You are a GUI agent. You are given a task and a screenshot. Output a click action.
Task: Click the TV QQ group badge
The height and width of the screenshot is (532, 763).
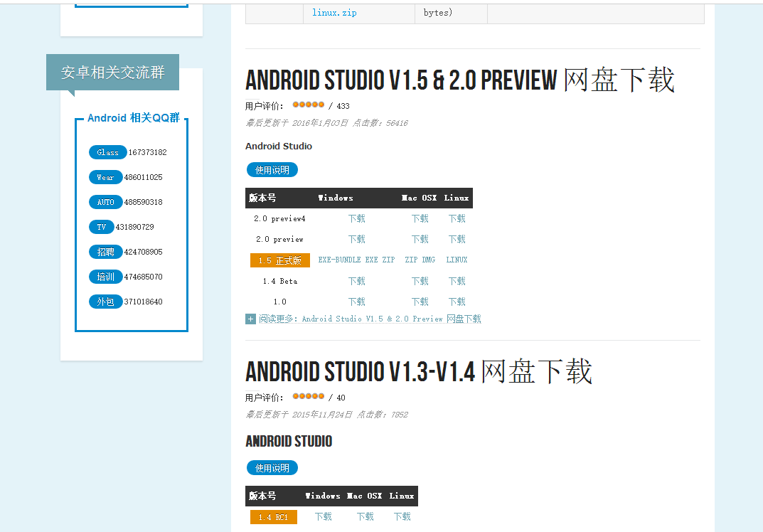(x=101, y=227)
